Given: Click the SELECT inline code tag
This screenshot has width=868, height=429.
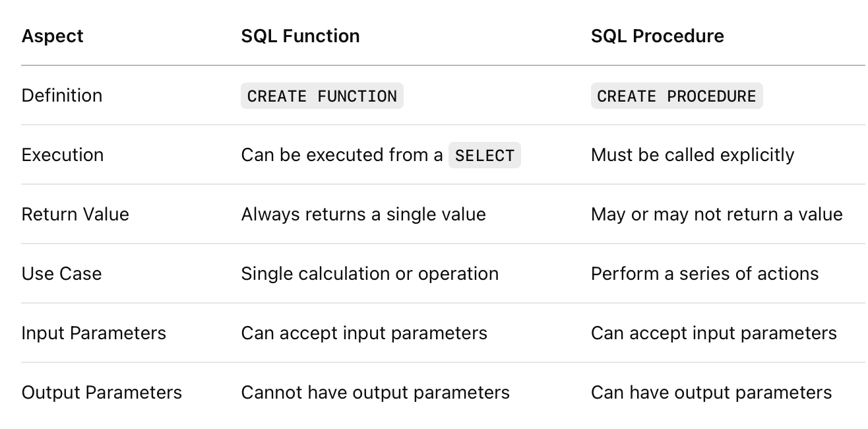Looking at the screenshot, I should coord(485,155).
